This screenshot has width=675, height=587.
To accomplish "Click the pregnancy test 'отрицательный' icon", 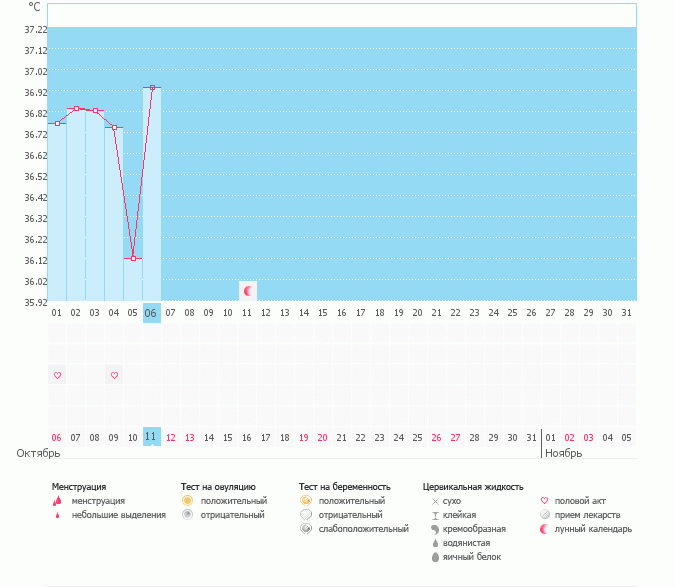I will pyautogui.click(x=306, y=515).
